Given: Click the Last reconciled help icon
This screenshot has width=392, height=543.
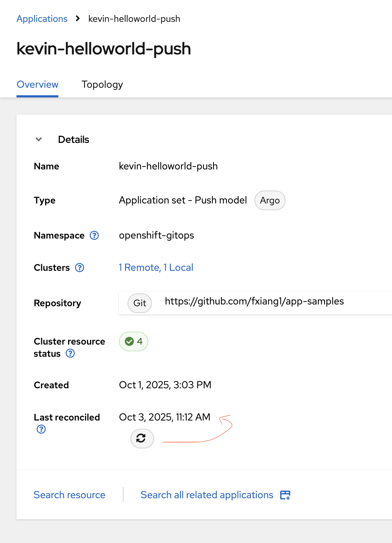Looking at the screenshot, I should (41, 429).
